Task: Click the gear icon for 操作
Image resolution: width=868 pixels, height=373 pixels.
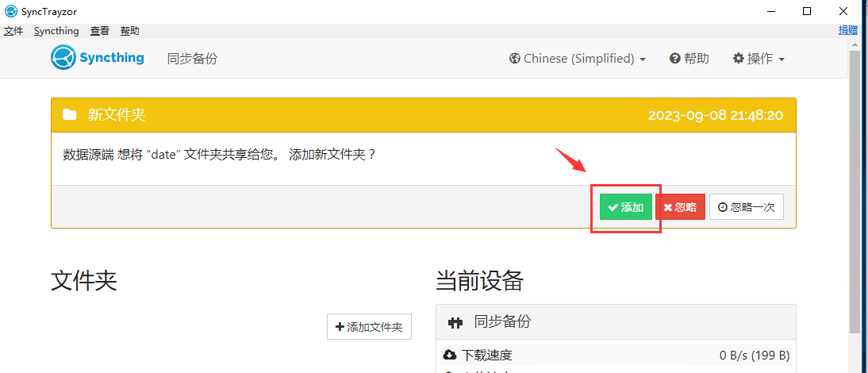Action: pos(739,59)
